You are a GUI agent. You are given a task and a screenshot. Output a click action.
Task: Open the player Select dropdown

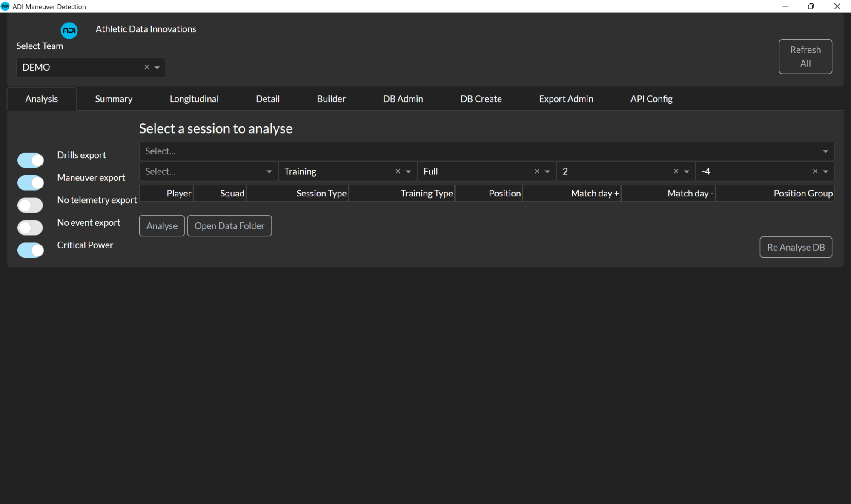269,172
